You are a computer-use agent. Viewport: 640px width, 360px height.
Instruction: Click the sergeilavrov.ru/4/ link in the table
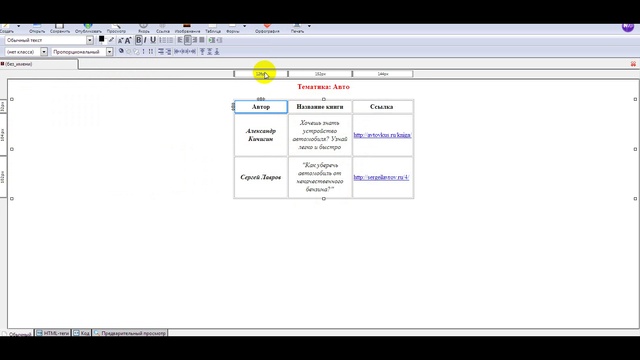point(381,177)
